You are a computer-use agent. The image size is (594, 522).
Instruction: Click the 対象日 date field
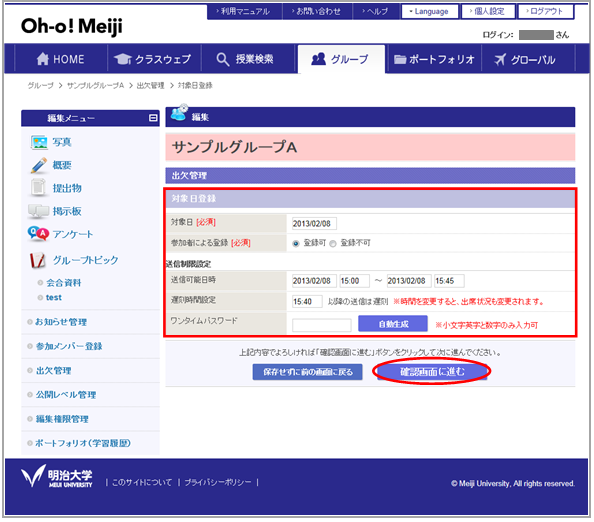(x=314, y=223)
